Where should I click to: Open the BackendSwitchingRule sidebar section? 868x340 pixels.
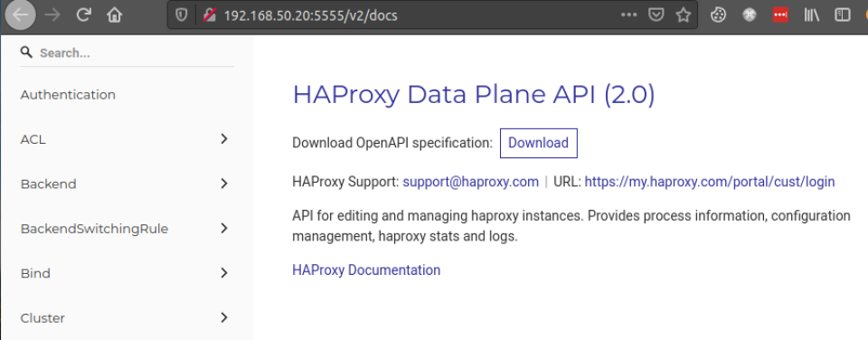[x=94, y=229]
